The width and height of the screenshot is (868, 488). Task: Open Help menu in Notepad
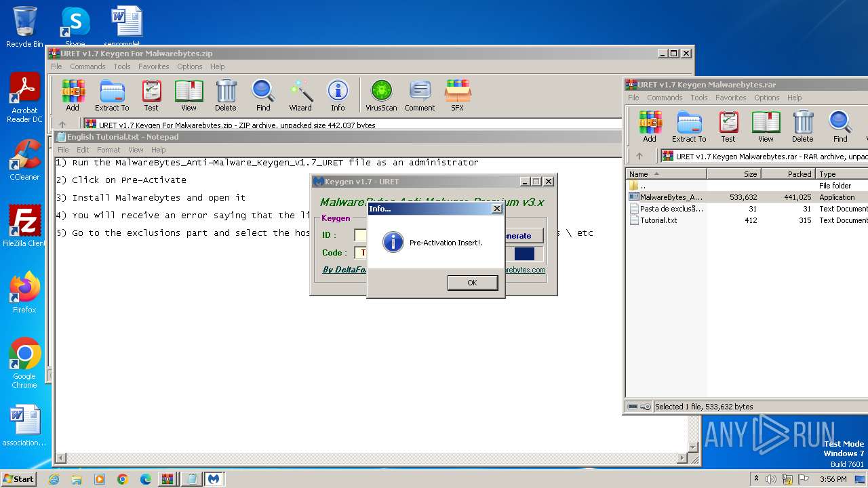coord(158,150)
